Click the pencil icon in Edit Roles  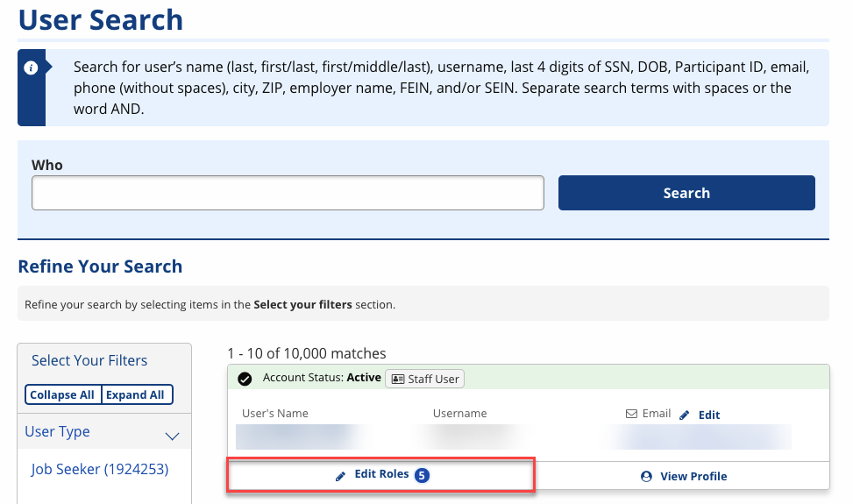click(341, 475)
